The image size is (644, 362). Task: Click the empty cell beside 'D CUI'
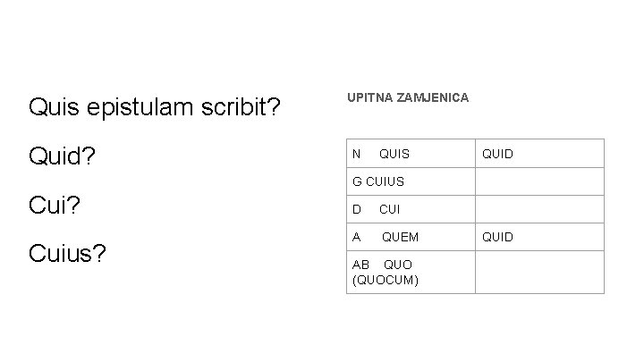pos(538,209)
